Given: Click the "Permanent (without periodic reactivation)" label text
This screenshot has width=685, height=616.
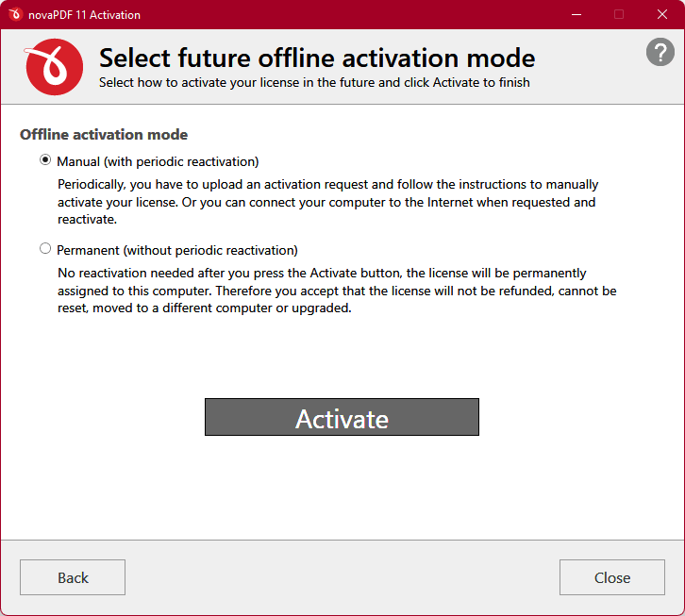Looking at the screenshot, I should click(x=177, y=250).
